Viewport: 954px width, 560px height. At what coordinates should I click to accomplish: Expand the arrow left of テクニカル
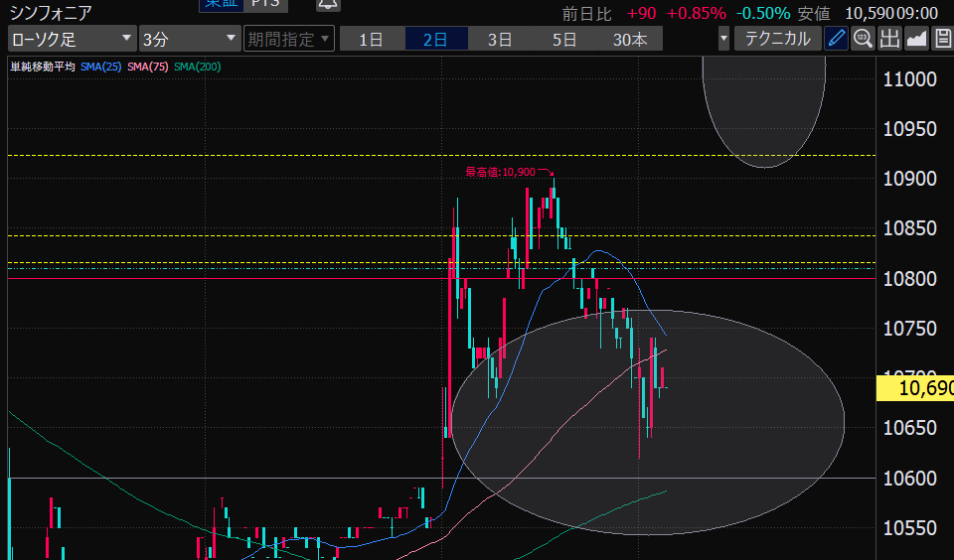tap(722, 39)
